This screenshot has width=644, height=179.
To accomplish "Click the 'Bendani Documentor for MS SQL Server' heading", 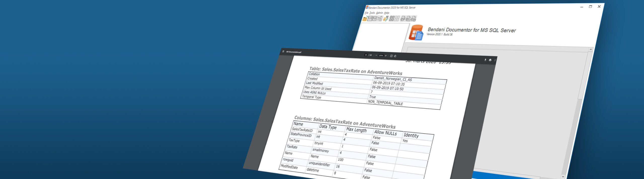I will pos(472,30).
